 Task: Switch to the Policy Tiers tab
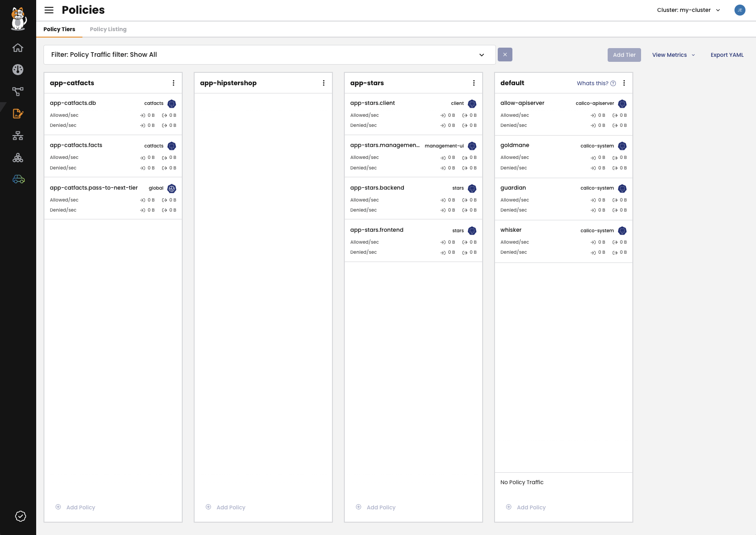(59, 29)
